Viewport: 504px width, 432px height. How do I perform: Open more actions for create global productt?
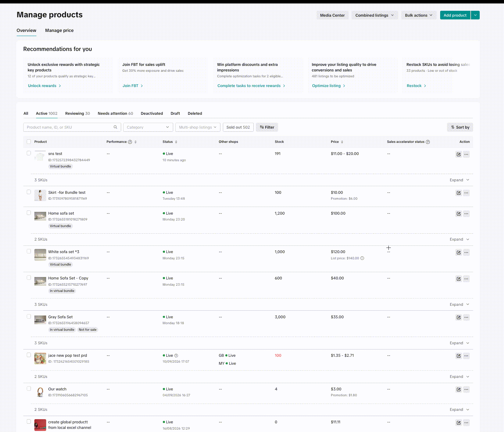tap(466, 423)
